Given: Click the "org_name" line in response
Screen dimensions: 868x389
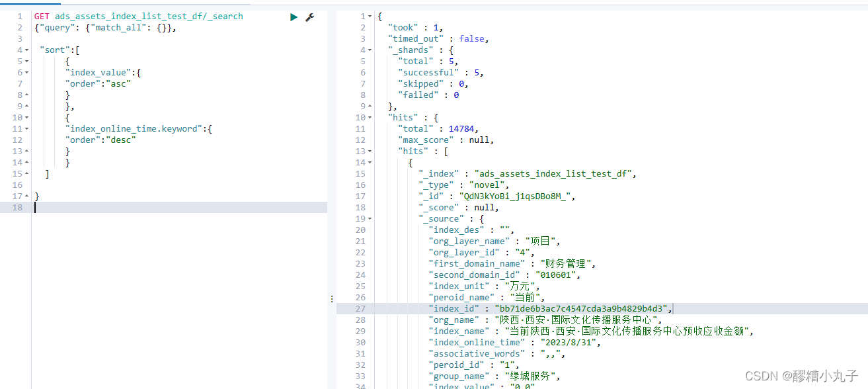Looking at the screenshot, I should click(x=545, y=320).
